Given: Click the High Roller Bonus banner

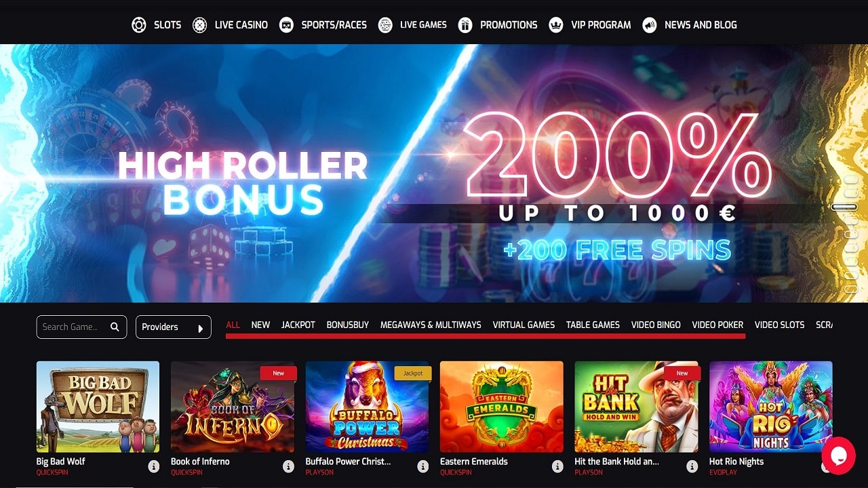Looking at the screenshot, I should tap(434, 174).
